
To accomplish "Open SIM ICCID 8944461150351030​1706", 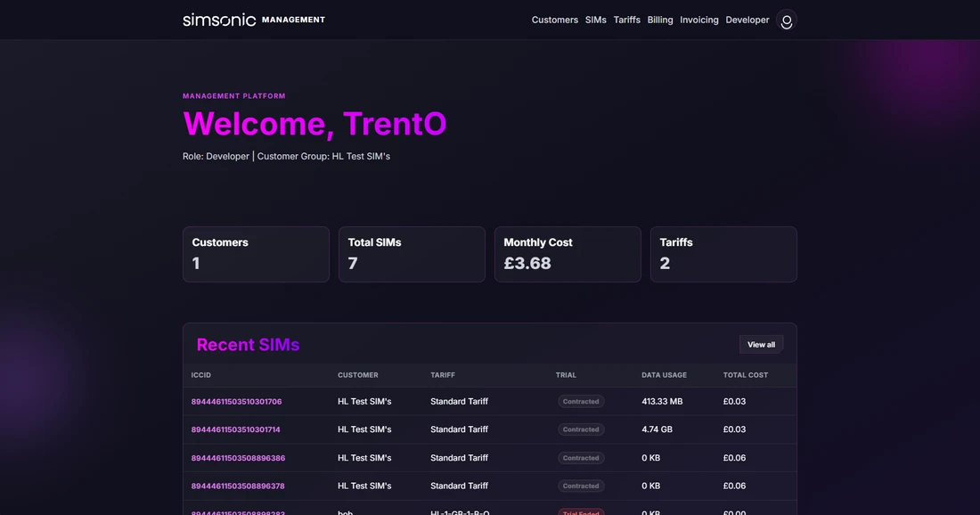I will (x=236, y=401).
